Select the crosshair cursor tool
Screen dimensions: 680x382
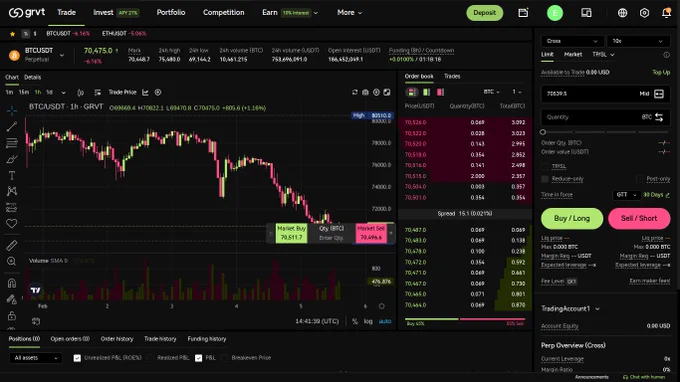point(12,111)
